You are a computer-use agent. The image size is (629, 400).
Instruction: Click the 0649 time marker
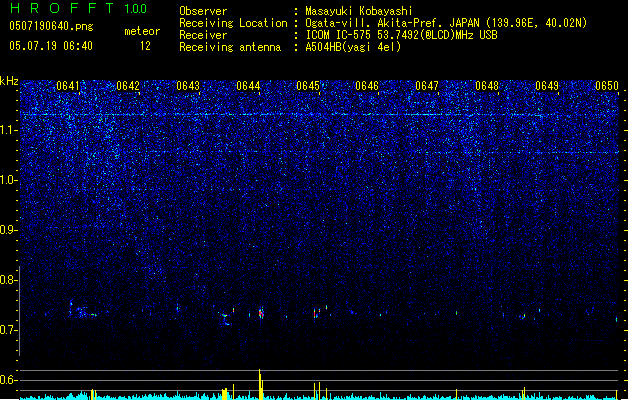(x=547, y=86)
